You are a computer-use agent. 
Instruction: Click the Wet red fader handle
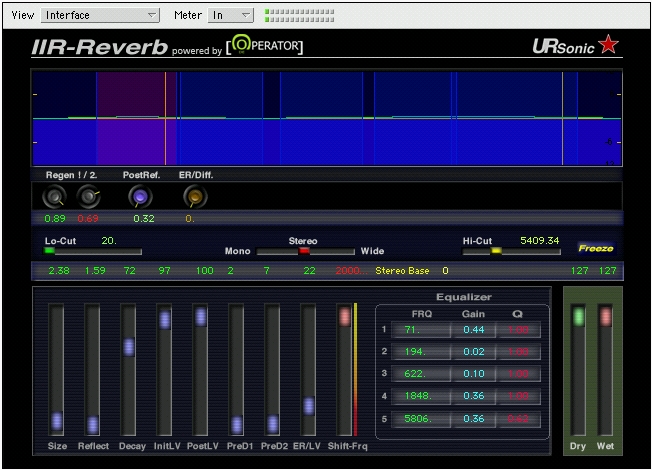[x=605, y=317]
